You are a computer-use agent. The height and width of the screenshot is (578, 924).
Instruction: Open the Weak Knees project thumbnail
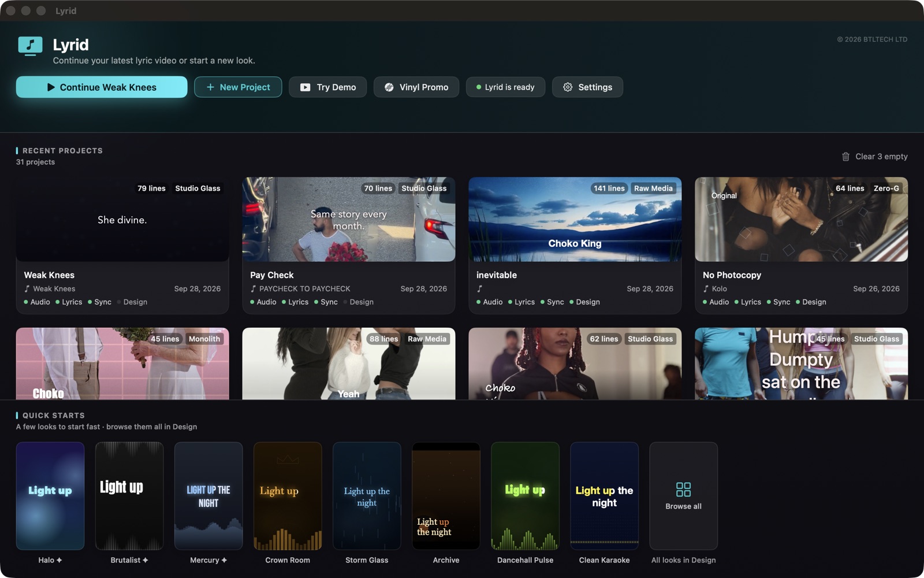122,220
